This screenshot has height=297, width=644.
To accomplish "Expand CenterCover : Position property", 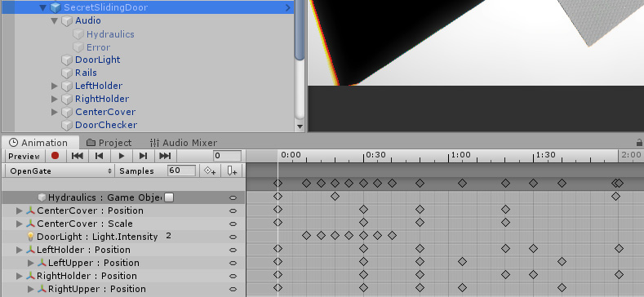I will (x=19, y=211).
